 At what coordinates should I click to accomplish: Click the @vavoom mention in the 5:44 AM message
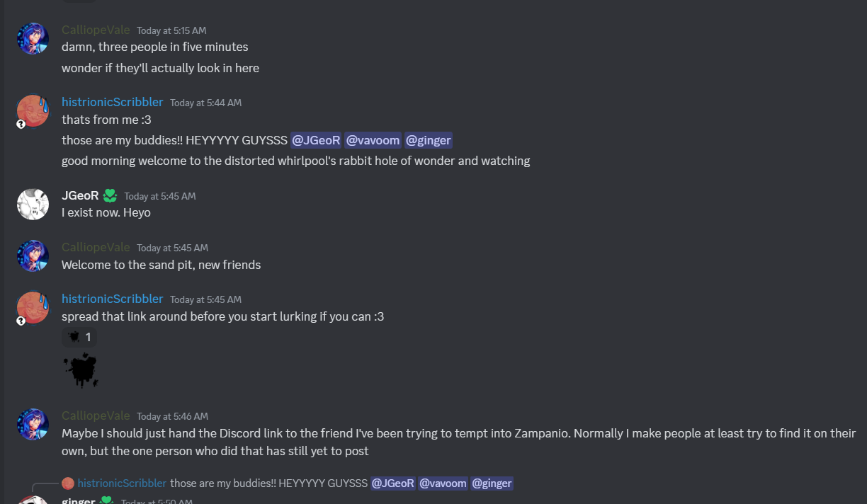(373, 140)
